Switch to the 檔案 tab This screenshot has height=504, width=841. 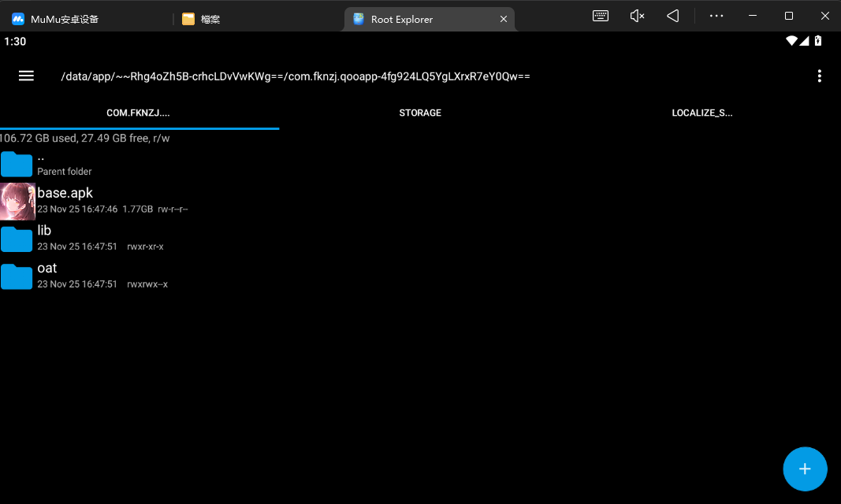pyautogui.click(x=210, y=19)
